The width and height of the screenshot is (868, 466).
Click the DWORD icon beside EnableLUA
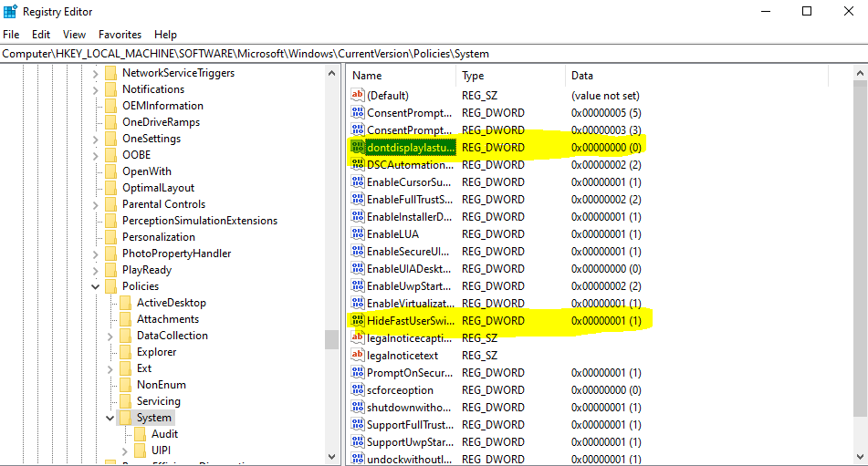[358, 233]
